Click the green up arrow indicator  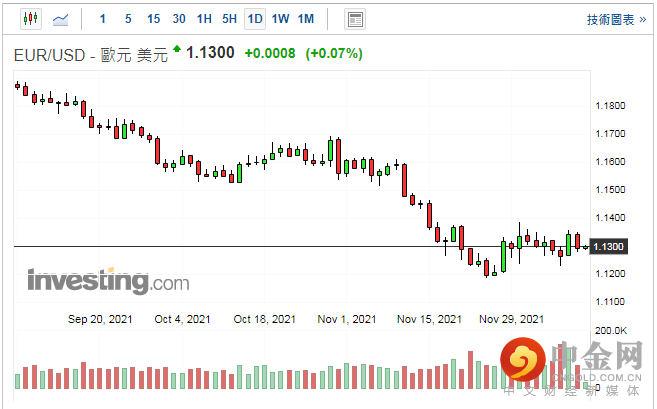(x=177, y=49)
